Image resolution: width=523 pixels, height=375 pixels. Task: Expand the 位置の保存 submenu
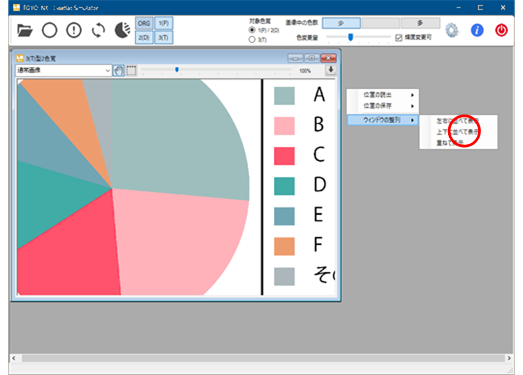383,106
